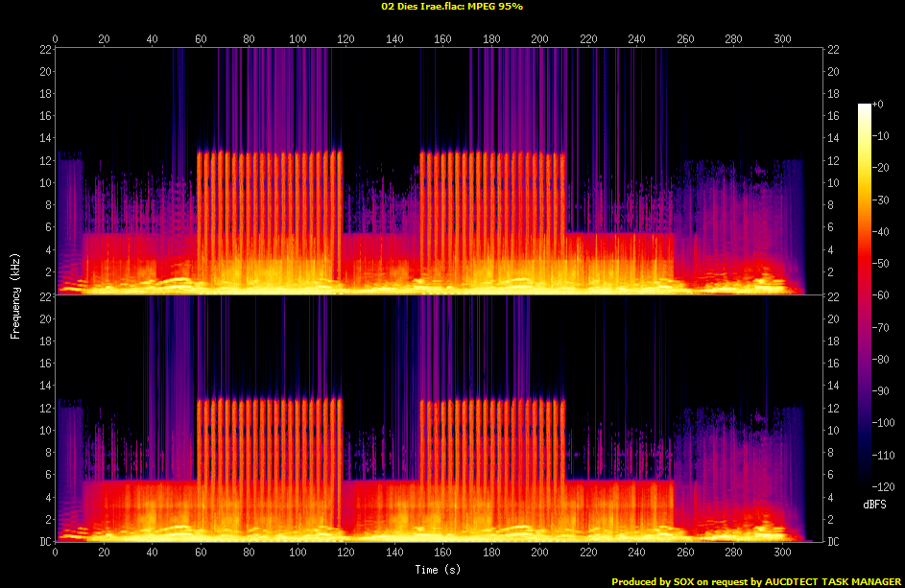
Task: Click the 100 tick on the top time axis
Action: click(x=298, y=39)
